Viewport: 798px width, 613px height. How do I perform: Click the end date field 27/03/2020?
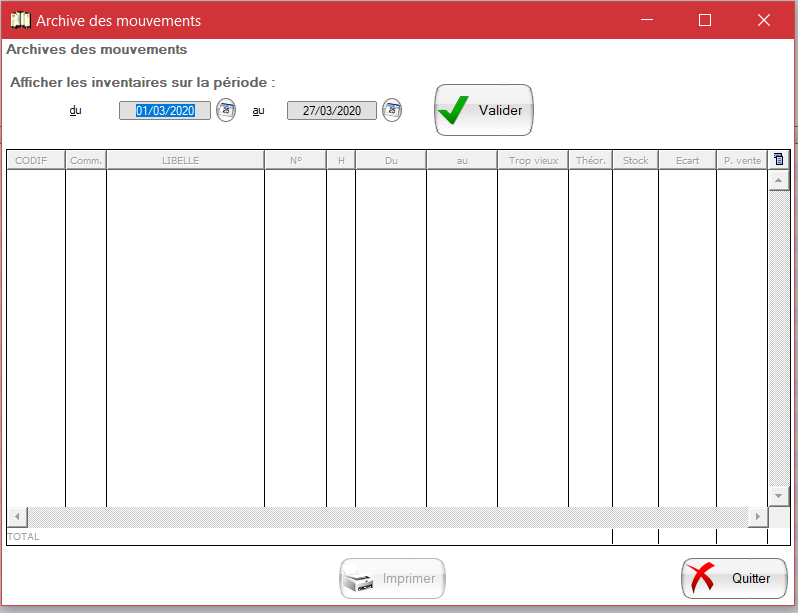pos(332,111)
